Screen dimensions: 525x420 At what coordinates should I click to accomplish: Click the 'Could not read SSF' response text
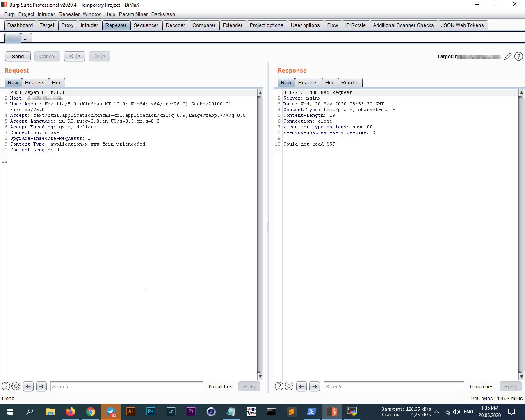pyautogui.click(x=309, y=144)
